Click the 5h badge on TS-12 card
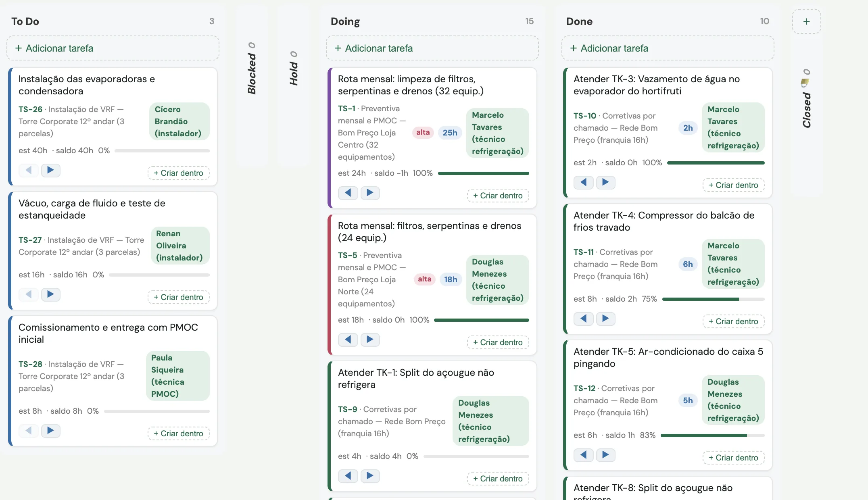This screenshot has width=868, height=500. pos(688,400)
